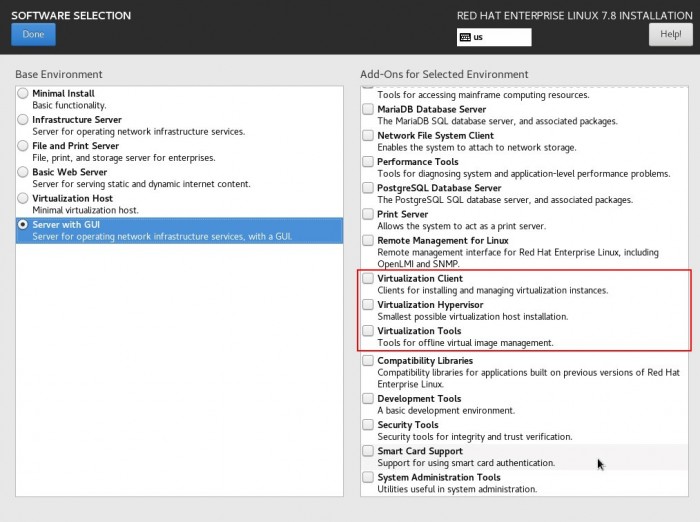Click 'Utilities useful in system administration' text
700x522 pixels.
(457, 489)
